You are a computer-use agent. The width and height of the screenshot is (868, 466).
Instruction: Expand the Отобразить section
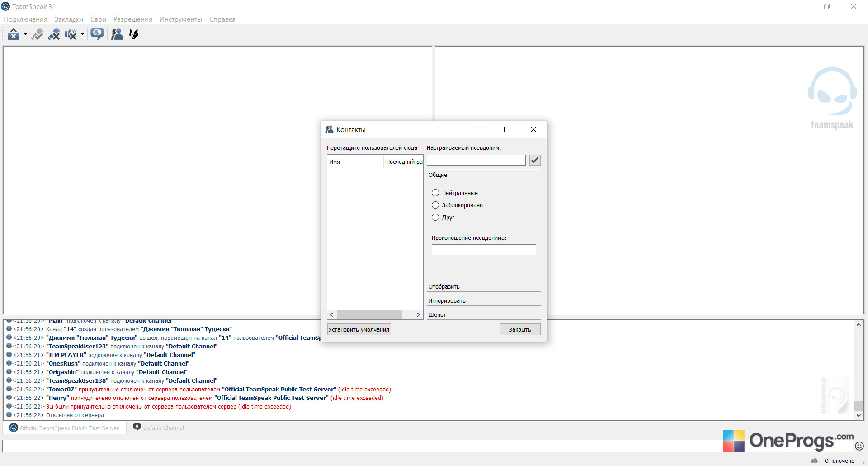[484, 286]
